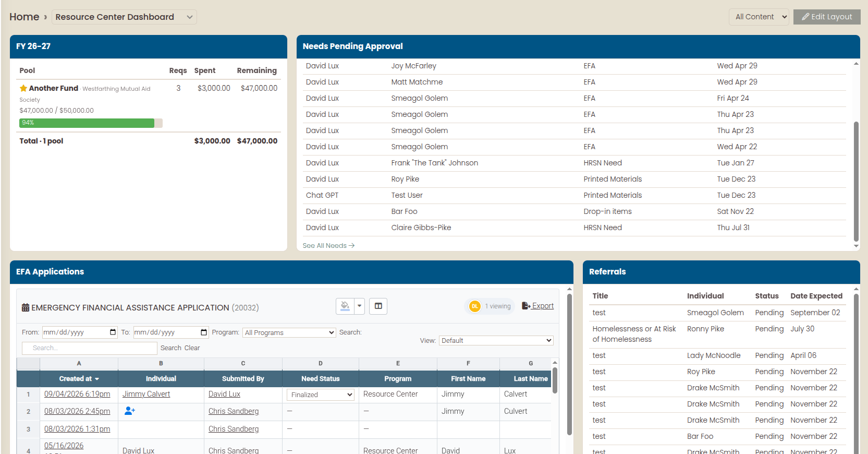Open the Finalized need status dropdown

(321, 395)
